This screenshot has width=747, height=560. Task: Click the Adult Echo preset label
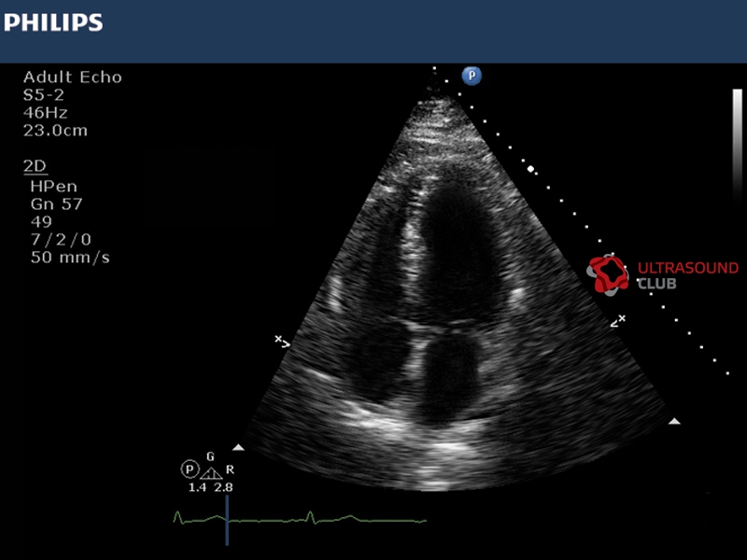click(73, 77)
